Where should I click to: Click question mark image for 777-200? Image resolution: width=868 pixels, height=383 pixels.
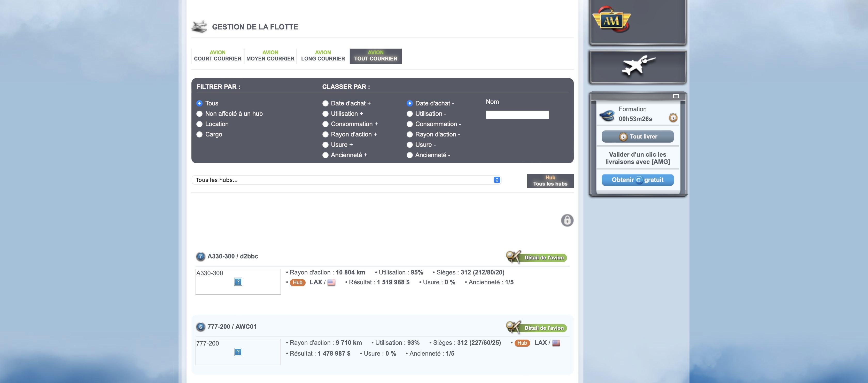pos(238,352)
